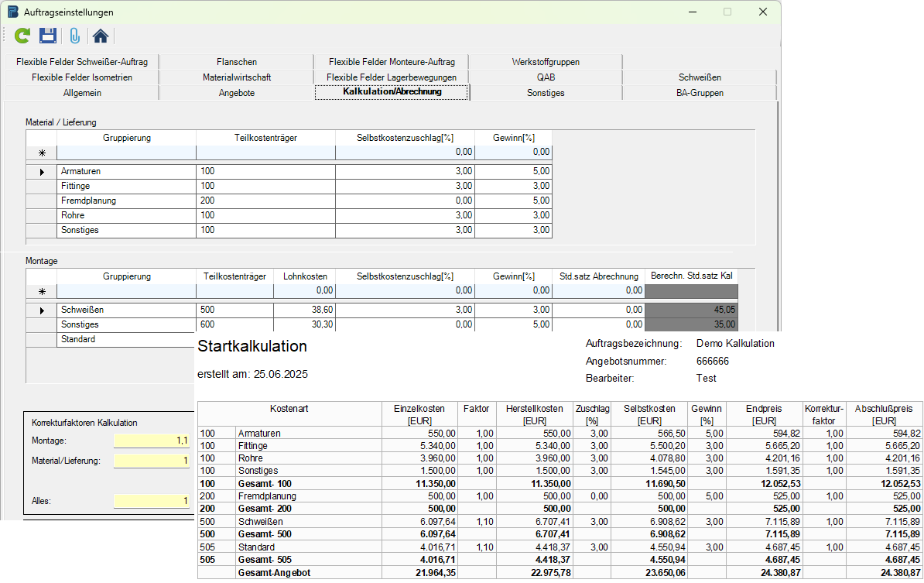
Task: Select the Armaturen row arrow marker
Action: click(42, 171)
